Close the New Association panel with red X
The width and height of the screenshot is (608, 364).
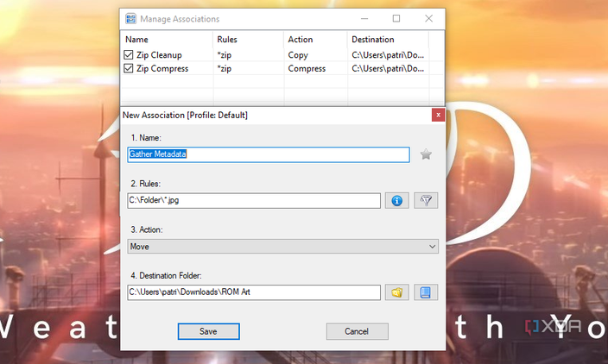(438, 115)
